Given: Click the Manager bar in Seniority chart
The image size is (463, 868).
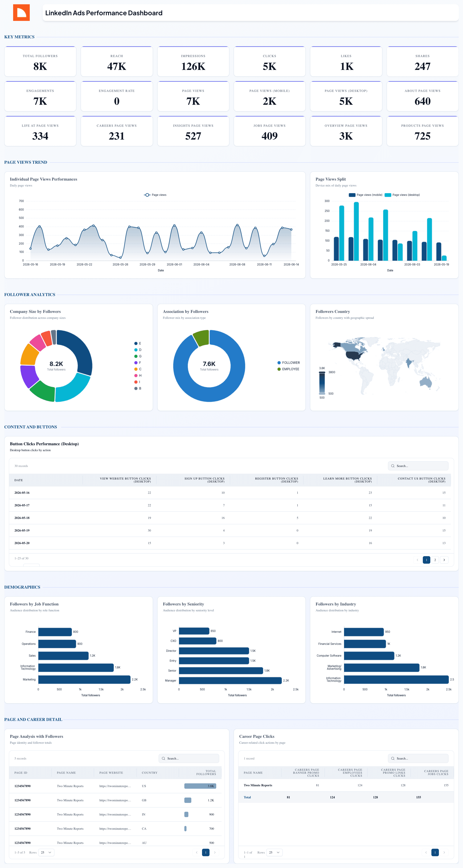Looking at the screenshot, I should (x=230, y=680).
